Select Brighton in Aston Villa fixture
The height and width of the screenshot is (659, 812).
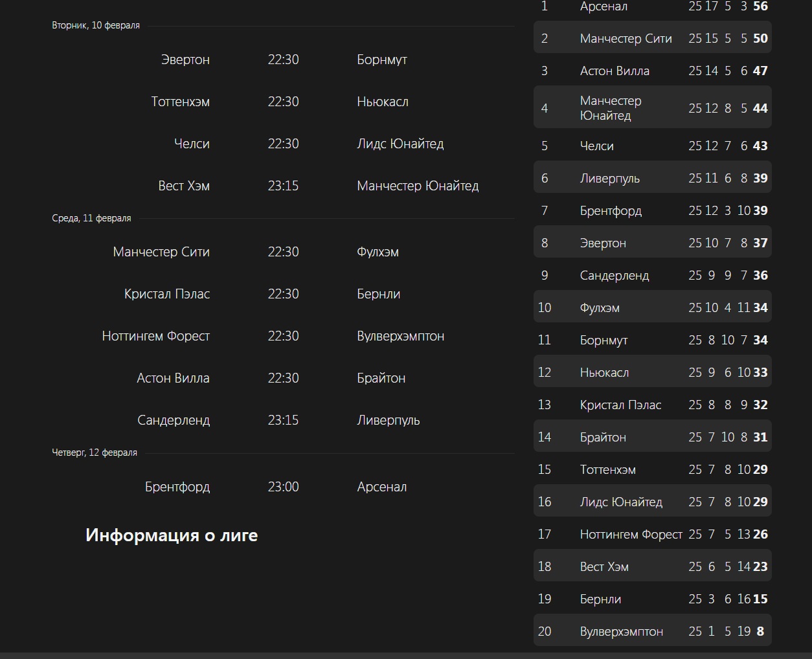click(381, 378)
